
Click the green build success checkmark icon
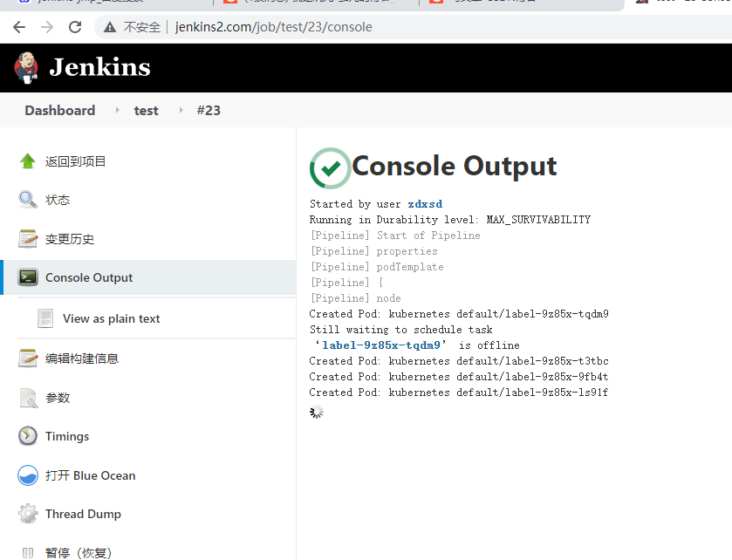330,168
